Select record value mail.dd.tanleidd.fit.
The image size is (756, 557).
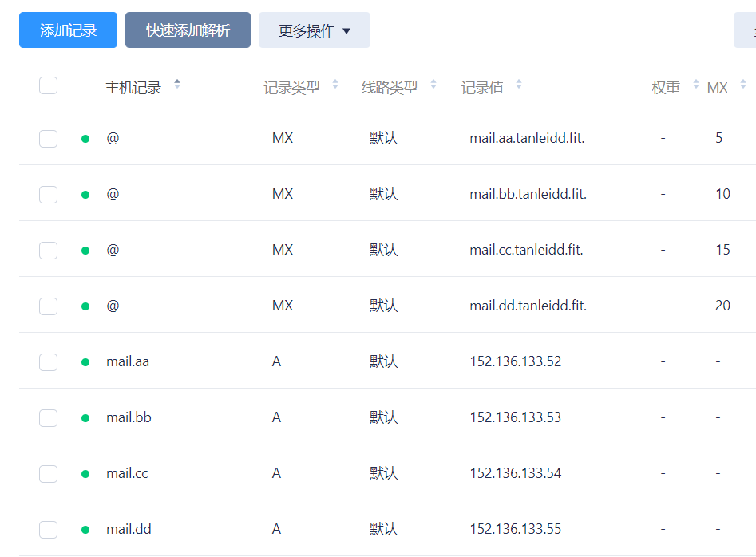tap(528, 306)
